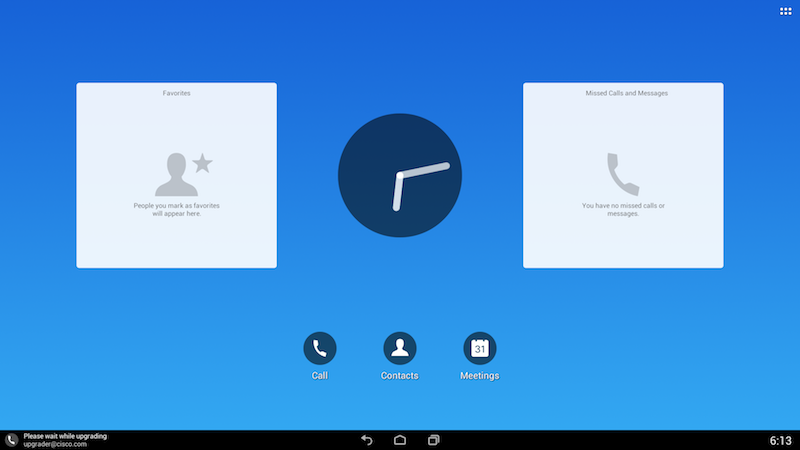This screenshot has height=450, width=800.
Task: Select the Favorites panel title
Action: (x=177, y=93)
